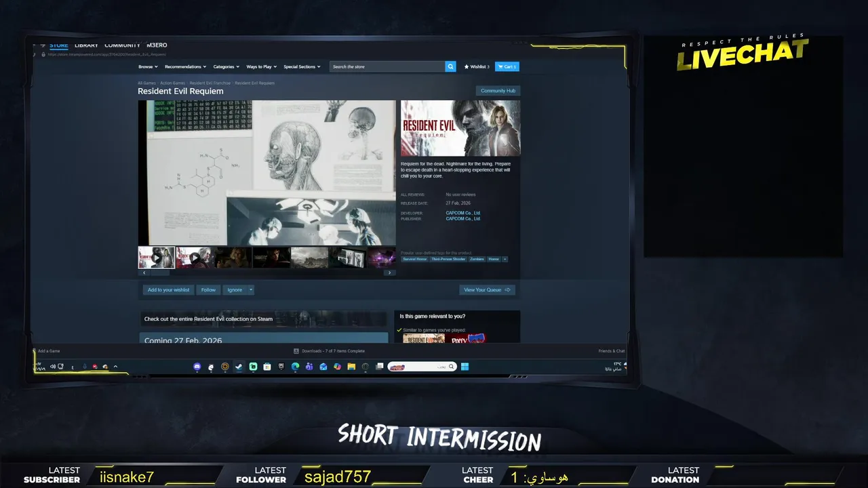Open the OBS circular icon in taskbar
Viewport: 868px width, 488px height.
[x=366, y=367]
